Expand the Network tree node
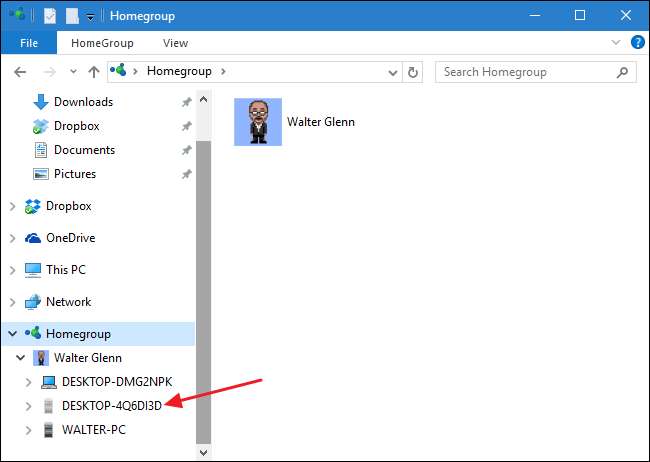 coord(12,302)
